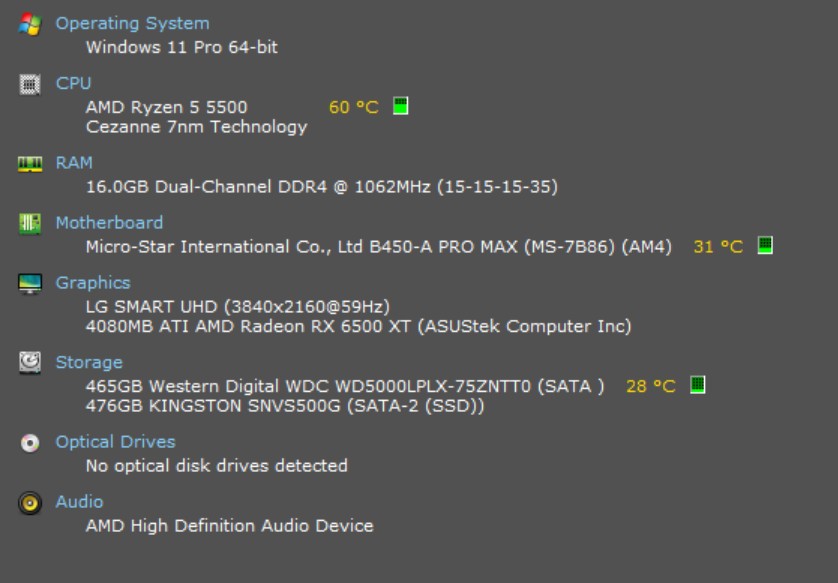Open the Motherboard section link
The width and height of the screenshot is (838, 583).
(109, 222)
